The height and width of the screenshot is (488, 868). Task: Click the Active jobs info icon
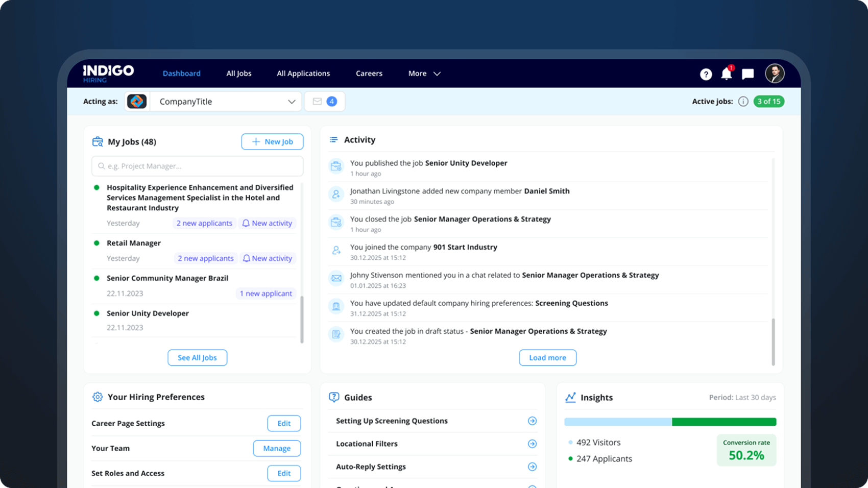click(743, 102)
